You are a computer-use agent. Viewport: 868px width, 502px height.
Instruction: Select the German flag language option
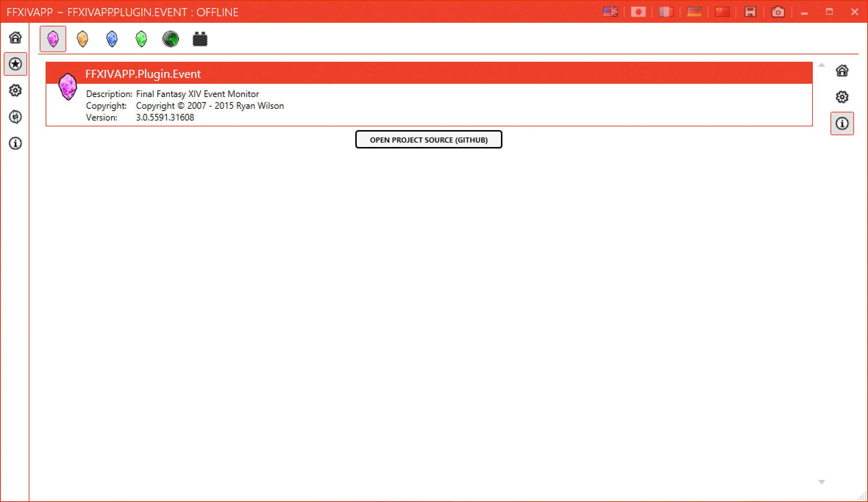click(x=694, y=12)
